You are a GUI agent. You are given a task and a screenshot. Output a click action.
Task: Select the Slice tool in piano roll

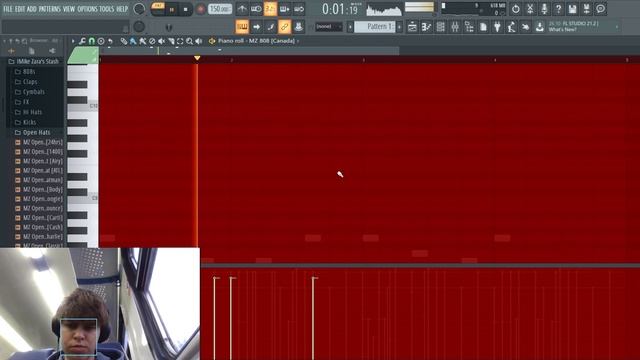point(171,41)
